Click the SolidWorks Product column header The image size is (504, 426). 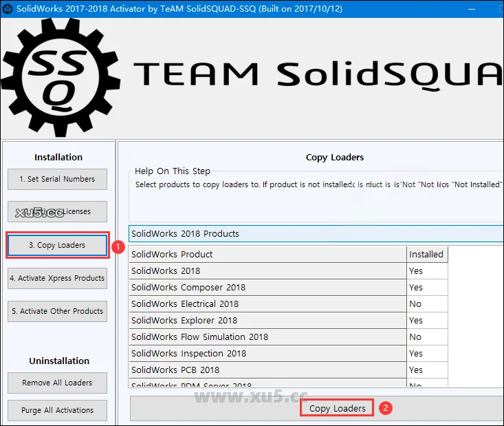pos(267,254)
